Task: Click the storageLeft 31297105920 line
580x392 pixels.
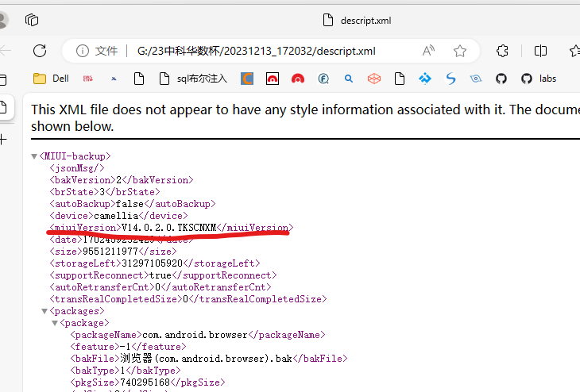Action: [x=155, y=263]
